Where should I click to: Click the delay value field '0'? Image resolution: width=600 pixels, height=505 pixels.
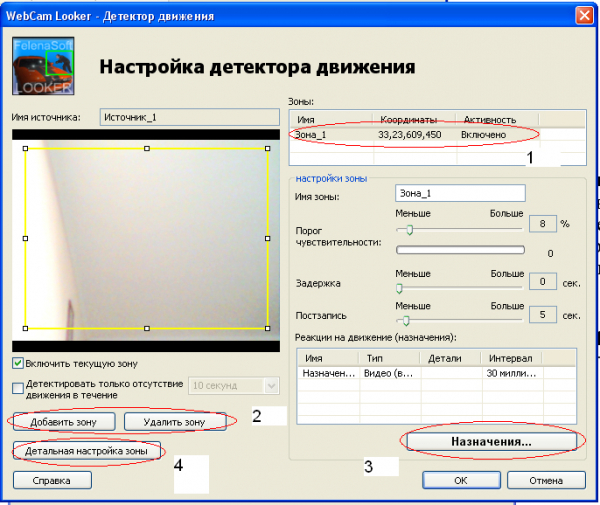(543, 282)
